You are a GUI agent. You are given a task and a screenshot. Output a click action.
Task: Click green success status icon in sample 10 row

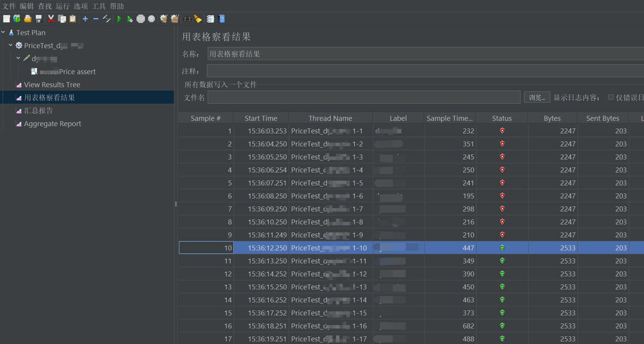point(502,248)
